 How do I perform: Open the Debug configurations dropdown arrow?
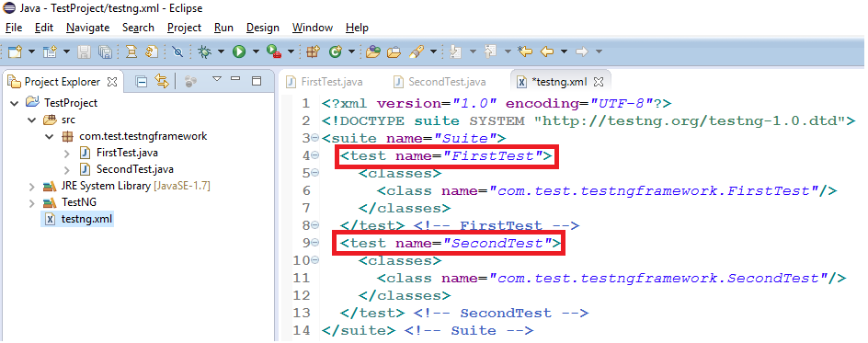coord(221,52)
